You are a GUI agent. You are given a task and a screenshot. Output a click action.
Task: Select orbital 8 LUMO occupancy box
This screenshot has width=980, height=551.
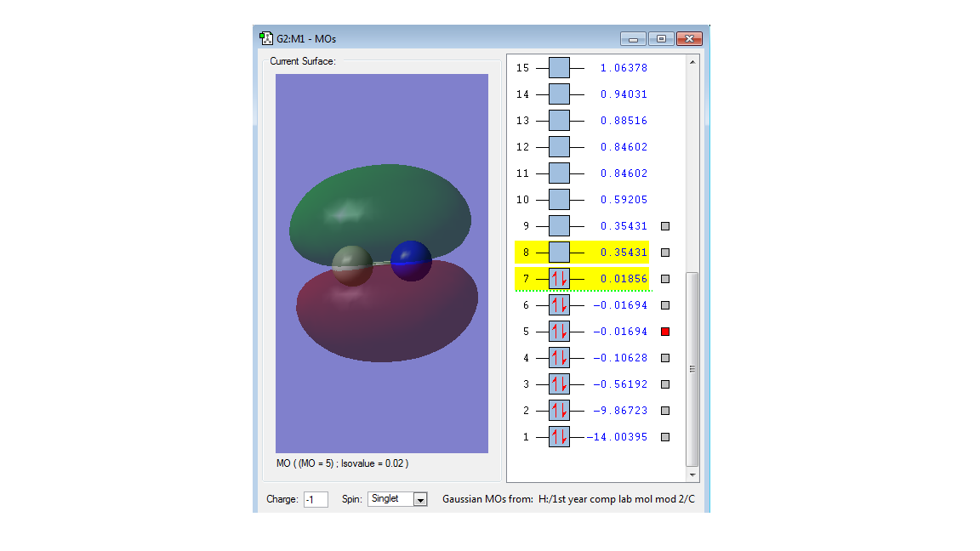559,253
